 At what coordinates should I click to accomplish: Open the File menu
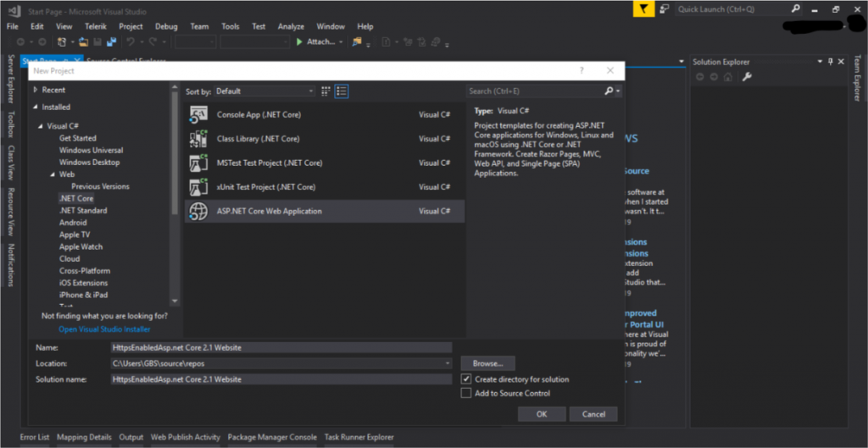coord(13,26)
